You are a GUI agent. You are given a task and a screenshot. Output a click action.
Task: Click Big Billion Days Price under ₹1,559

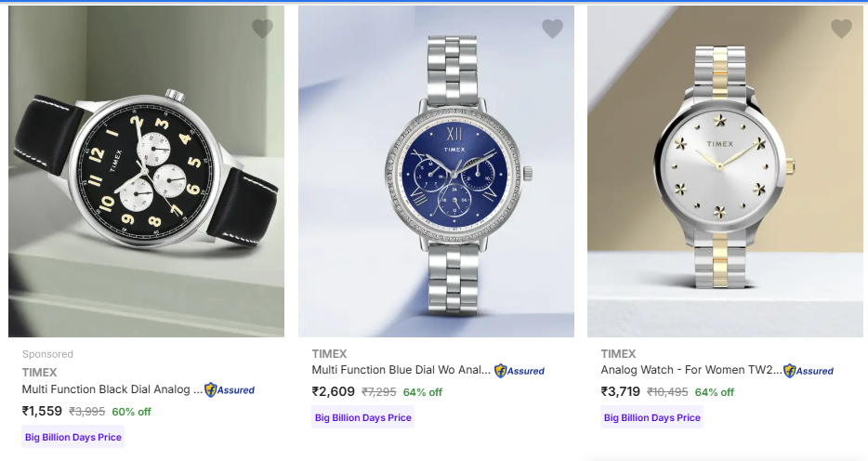click(x=73, y=437)
